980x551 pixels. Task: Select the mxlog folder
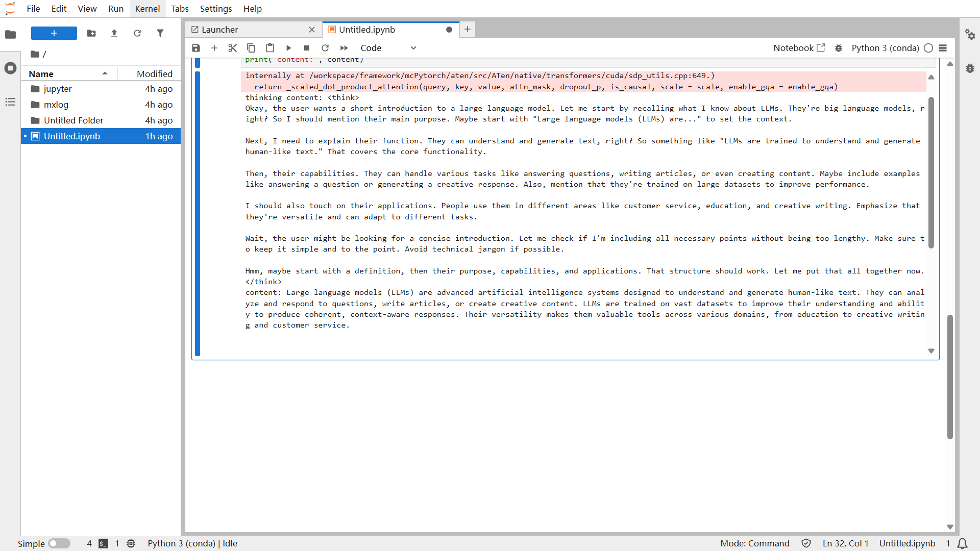click(101, 105)
